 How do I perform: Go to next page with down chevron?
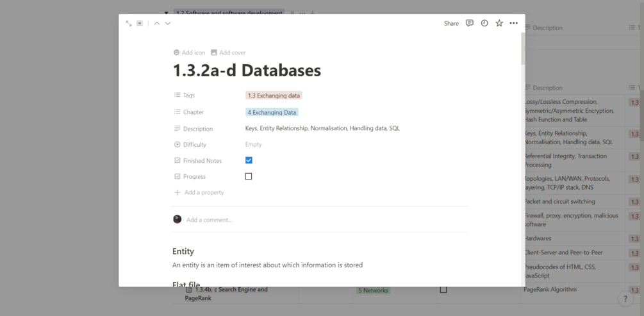168,24
